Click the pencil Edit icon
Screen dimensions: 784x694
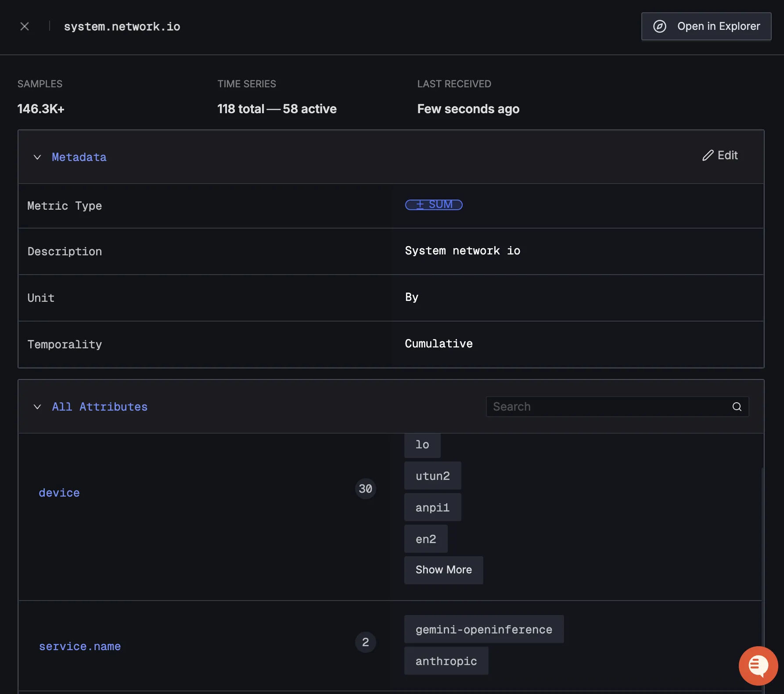pyautogui.click(x=708, y=155)
